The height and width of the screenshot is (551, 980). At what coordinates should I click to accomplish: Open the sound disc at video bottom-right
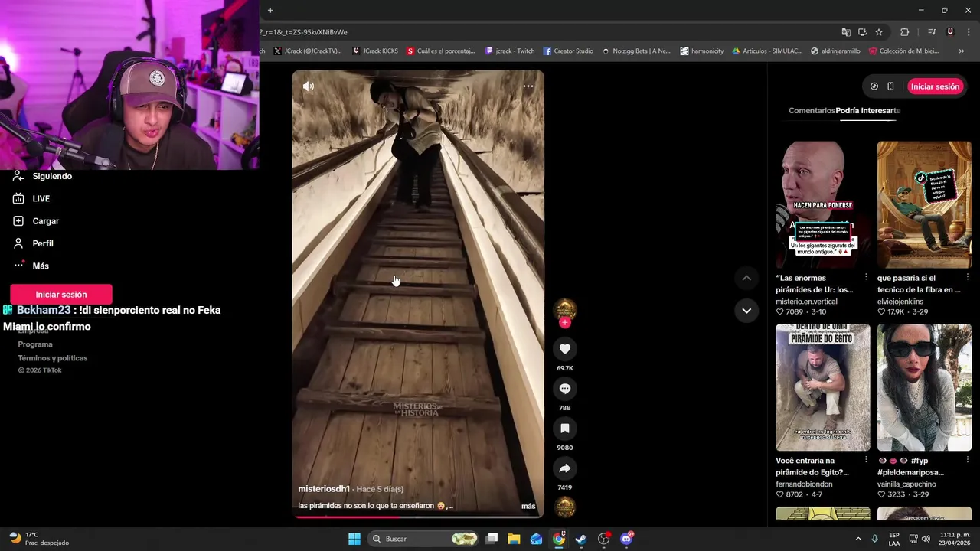coord(565,507)
